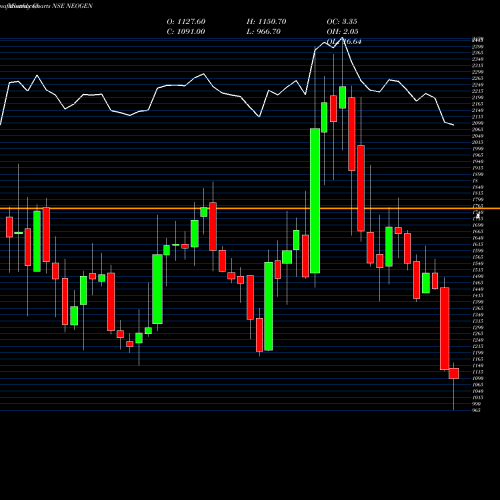The height and width of the screenshot is (500, 500).
Task: Select the last small red candlestick
Action: (454, 373)
